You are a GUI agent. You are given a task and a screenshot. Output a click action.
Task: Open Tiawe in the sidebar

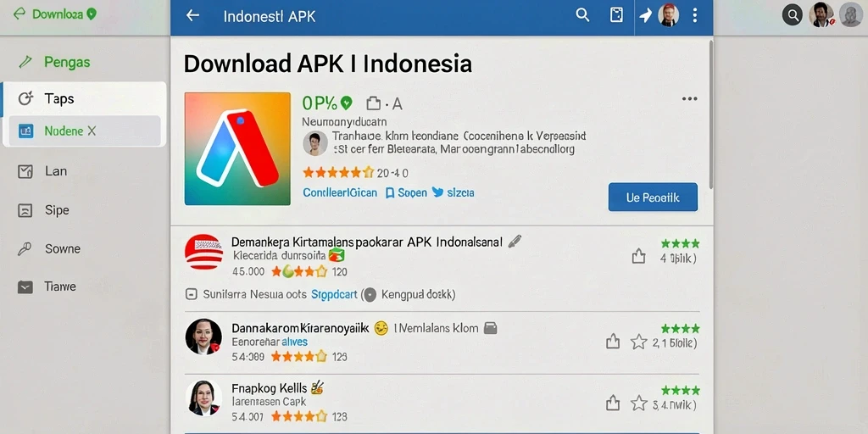coord(60,287)
